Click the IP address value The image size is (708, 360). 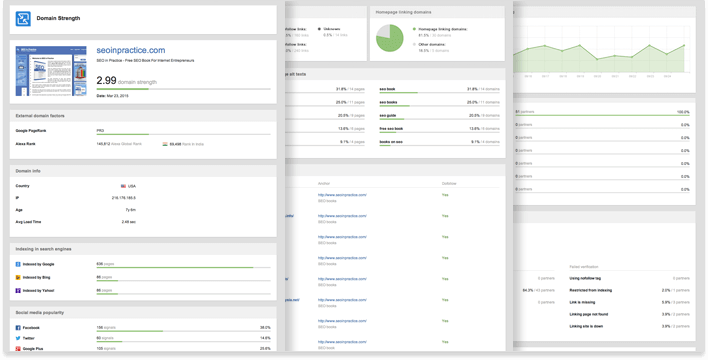coord(124,198)
